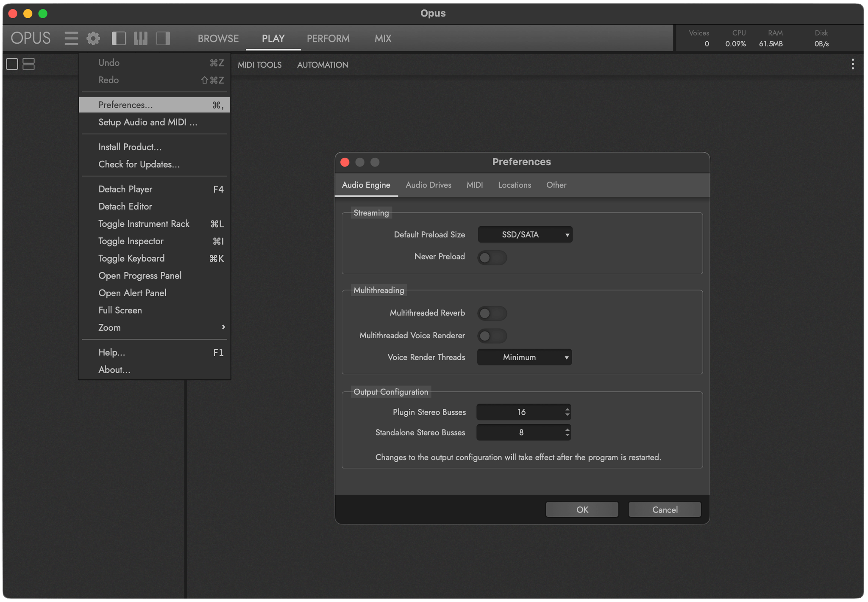Adjust the Standalone Stereo Busses stepper arrows
Screen dimensions: 868x602
tap(567, 432)
